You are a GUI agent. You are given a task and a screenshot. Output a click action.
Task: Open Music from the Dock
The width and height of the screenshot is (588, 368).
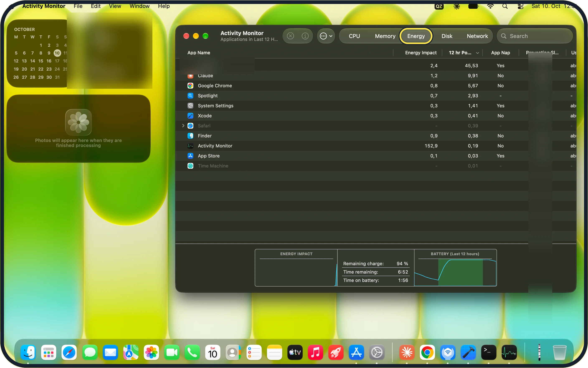click(x=315, y=352)
